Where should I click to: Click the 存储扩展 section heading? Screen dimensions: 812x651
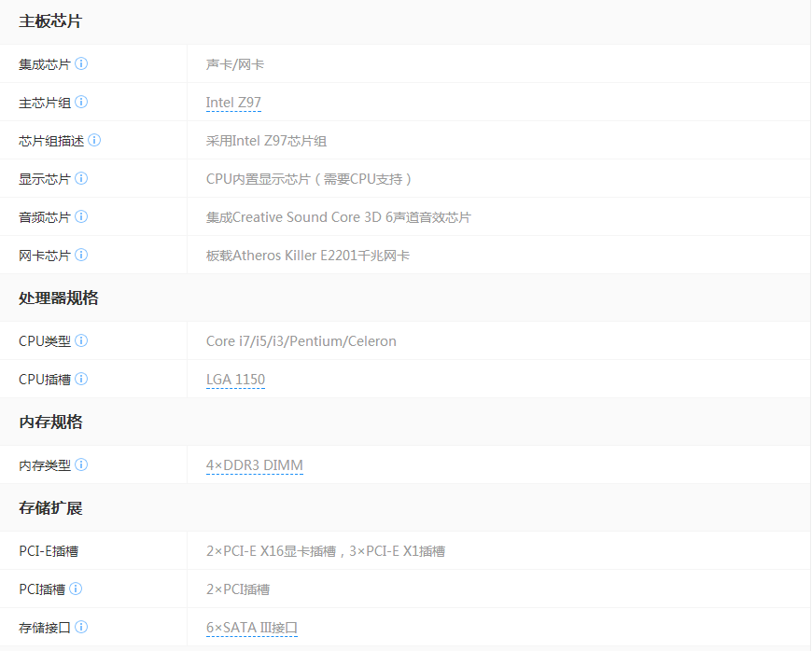pos(50,508)
